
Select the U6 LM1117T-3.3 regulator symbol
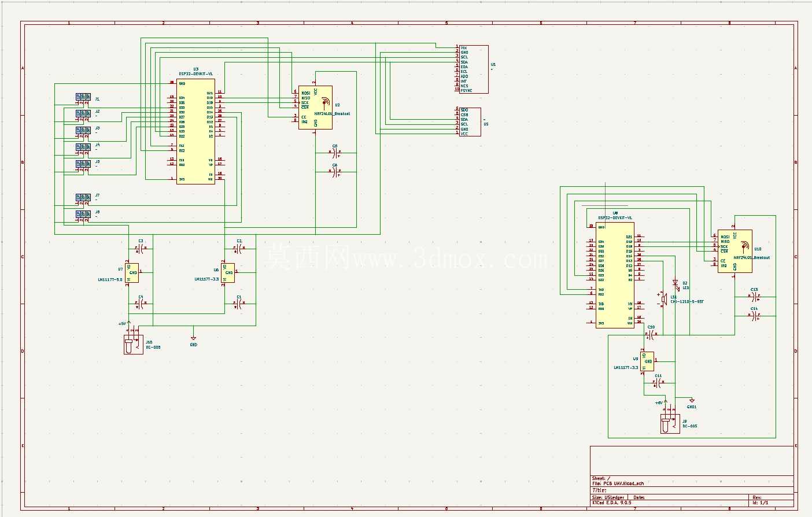click(x=229, y=272)
